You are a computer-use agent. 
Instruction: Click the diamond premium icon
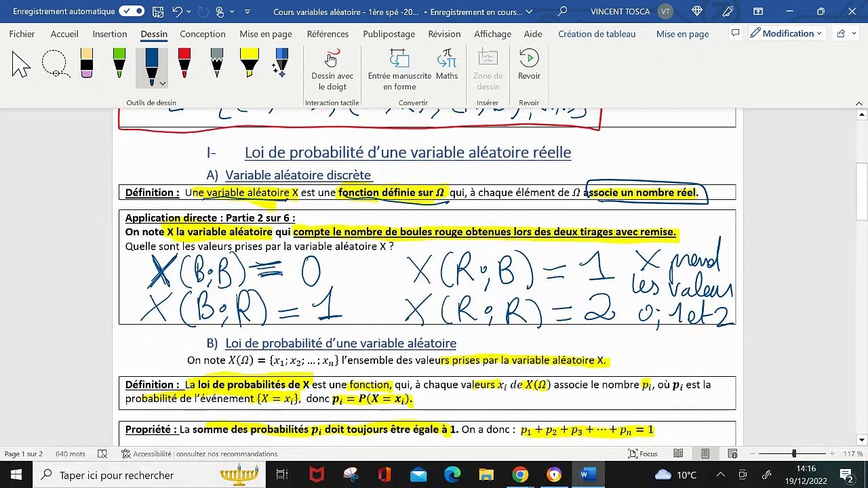point(697,12)
